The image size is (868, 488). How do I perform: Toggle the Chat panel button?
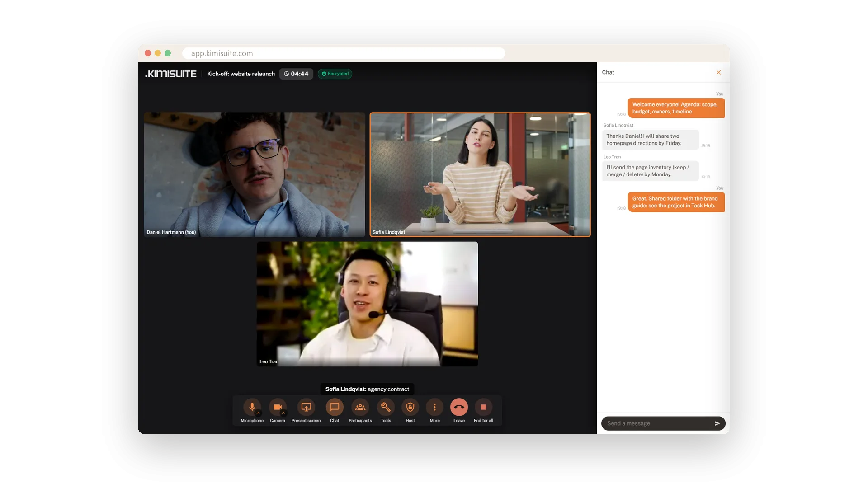click(x=335, y=407)
